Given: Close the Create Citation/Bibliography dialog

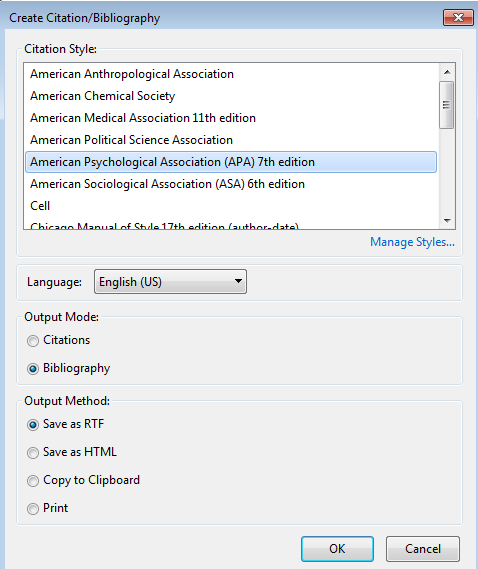Looking at the screenshot, I should (x=458, y=17).
